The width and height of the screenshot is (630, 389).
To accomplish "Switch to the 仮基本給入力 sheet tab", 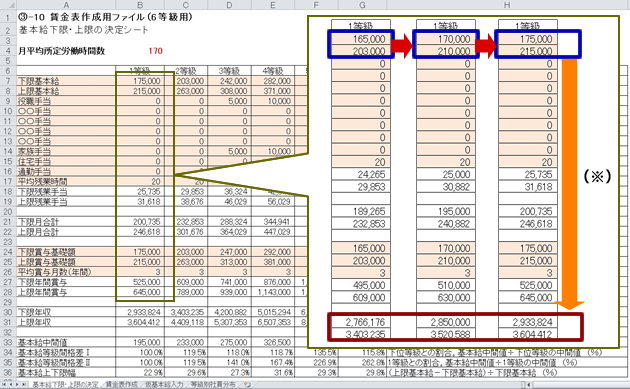I will click(x=164, y=385).
